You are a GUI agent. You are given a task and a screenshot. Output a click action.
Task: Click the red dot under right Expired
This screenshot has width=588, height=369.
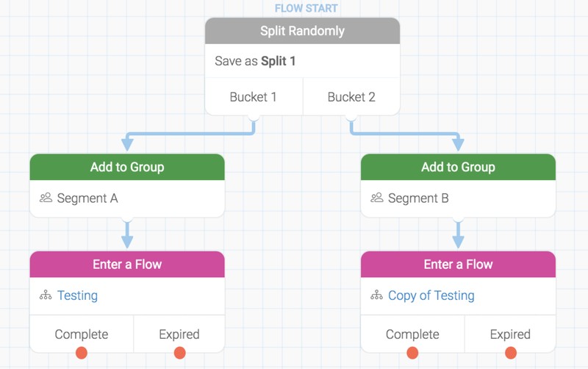tap(511, 354)
